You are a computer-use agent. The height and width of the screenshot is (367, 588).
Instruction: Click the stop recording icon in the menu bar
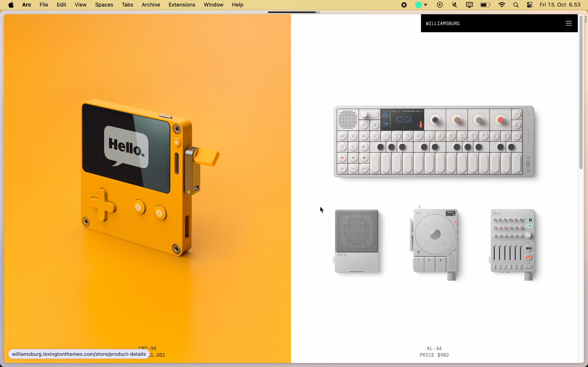point(404,5)
